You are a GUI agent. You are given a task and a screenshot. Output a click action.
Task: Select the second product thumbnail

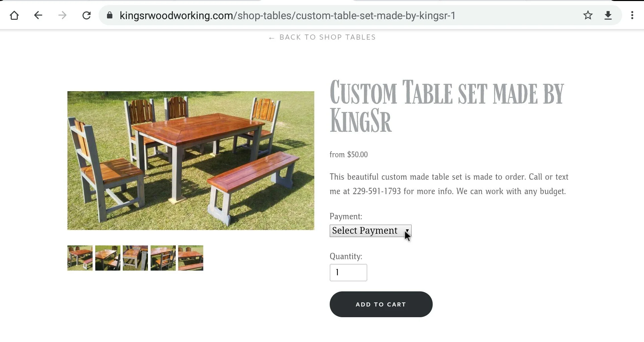pyautogui.click(x=108, y=258)
